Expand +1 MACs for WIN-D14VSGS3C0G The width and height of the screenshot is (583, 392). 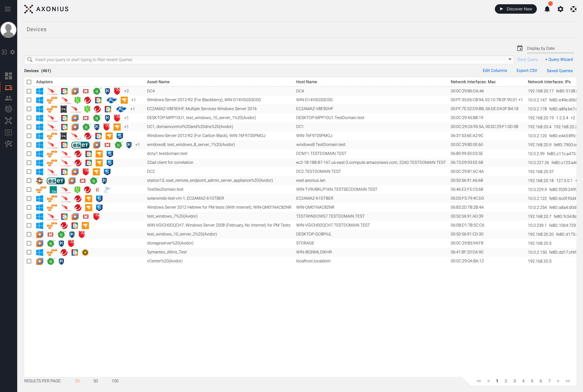click(x=521, y=100)
